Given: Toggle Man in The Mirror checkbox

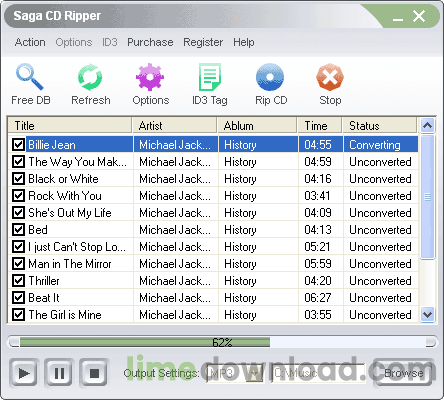Looking at the screenshot, I should coord(18,264).
